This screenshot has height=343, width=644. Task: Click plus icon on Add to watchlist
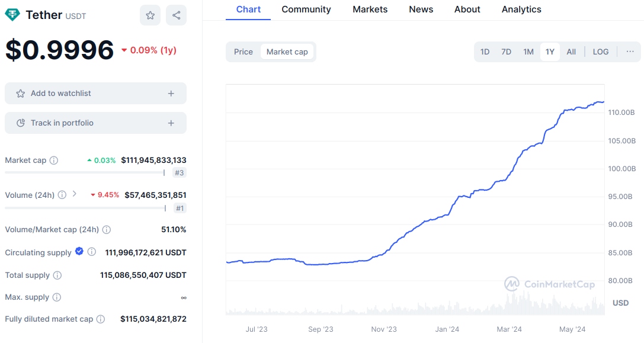tap(171, 94)
